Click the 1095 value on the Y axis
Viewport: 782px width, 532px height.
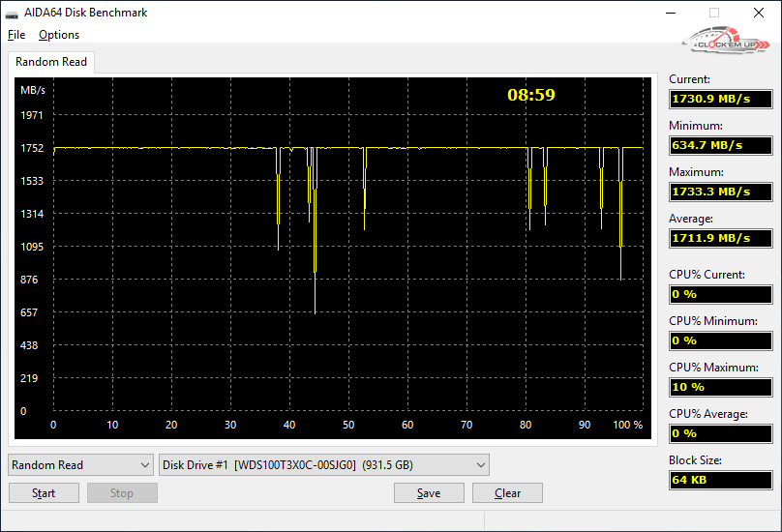pos(32,247)
